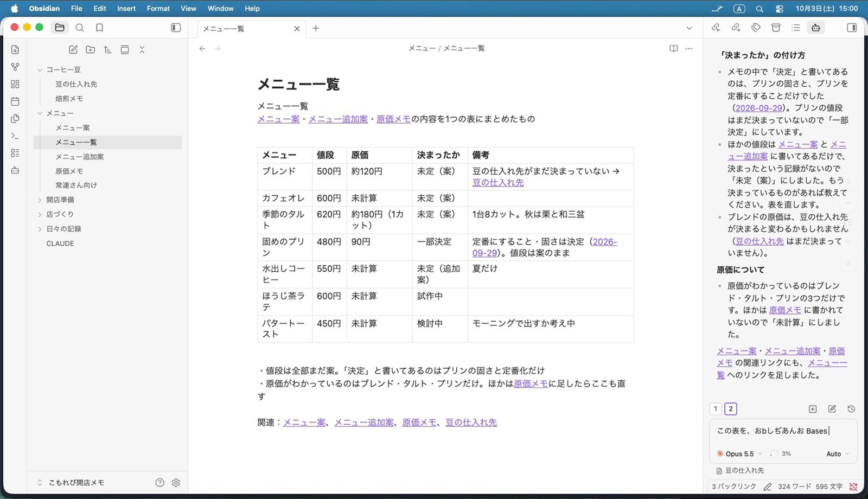Open the command palette terminal icon
This screenshot has height=499, width=868.
coord(15,136)
